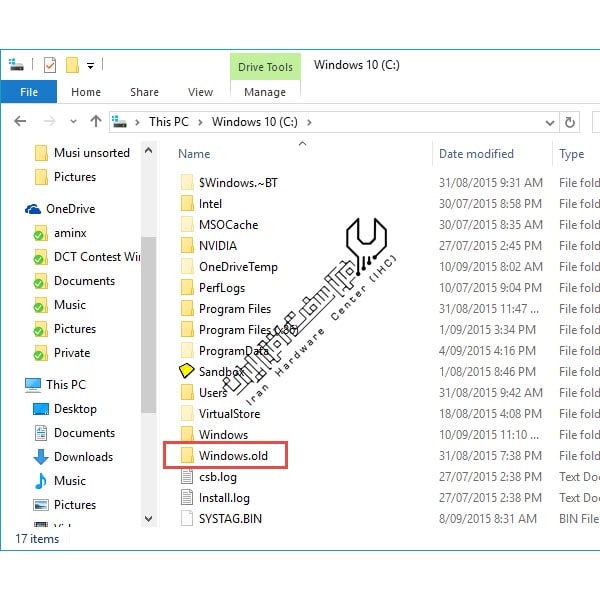
Task: Switch to the Share ribbon tab
Action: pos(144,92)
